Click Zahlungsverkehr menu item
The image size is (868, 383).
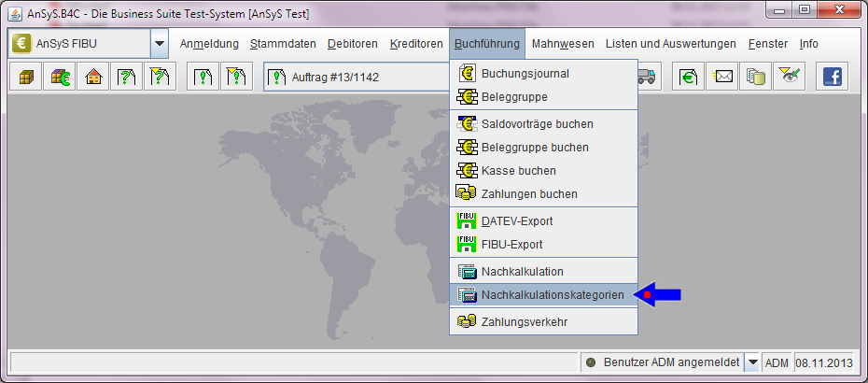(525, 322)
